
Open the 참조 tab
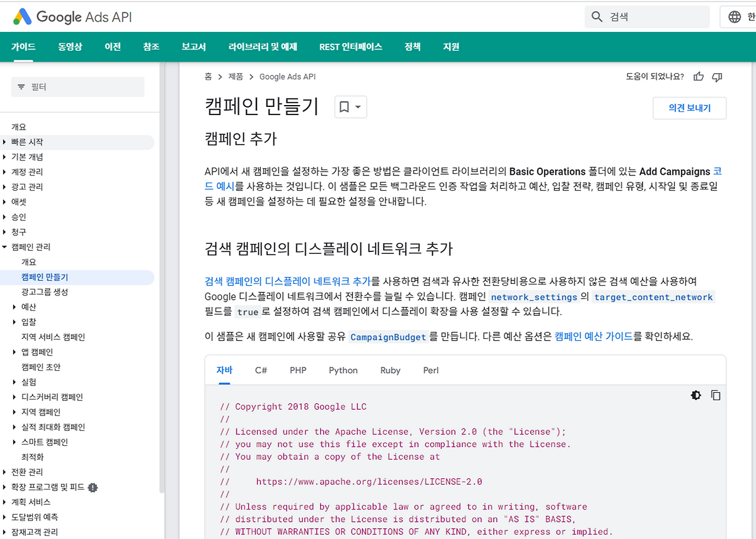151,47
